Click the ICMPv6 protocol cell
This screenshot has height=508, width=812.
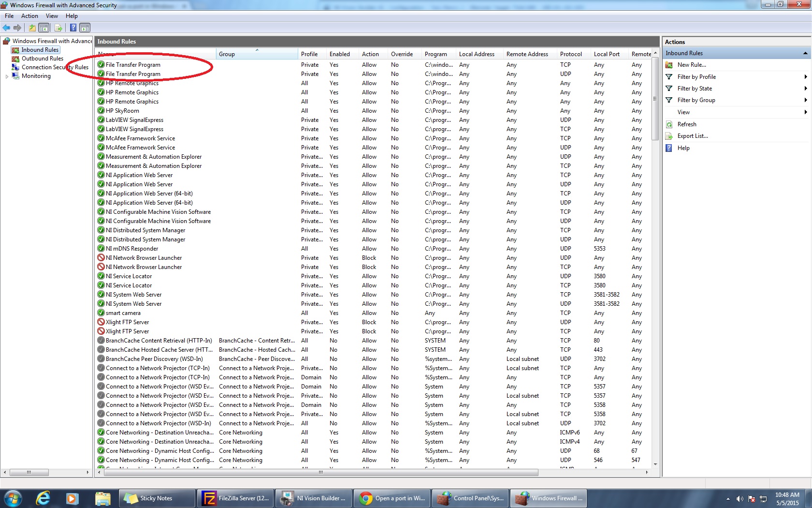[x=570, y=433]
